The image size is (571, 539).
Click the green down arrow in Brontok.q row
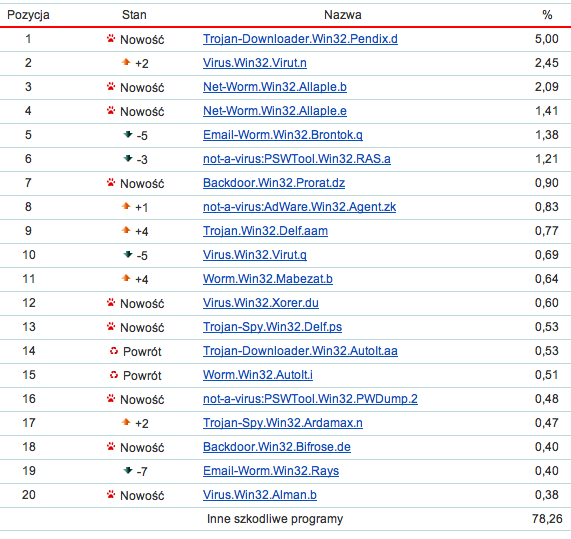[x=128, y=134]
